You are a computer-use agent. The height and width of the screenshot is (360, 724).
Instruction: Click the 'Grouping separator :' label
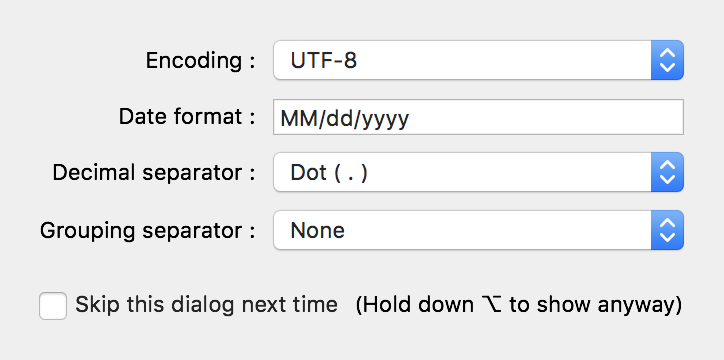coord(148,230)
